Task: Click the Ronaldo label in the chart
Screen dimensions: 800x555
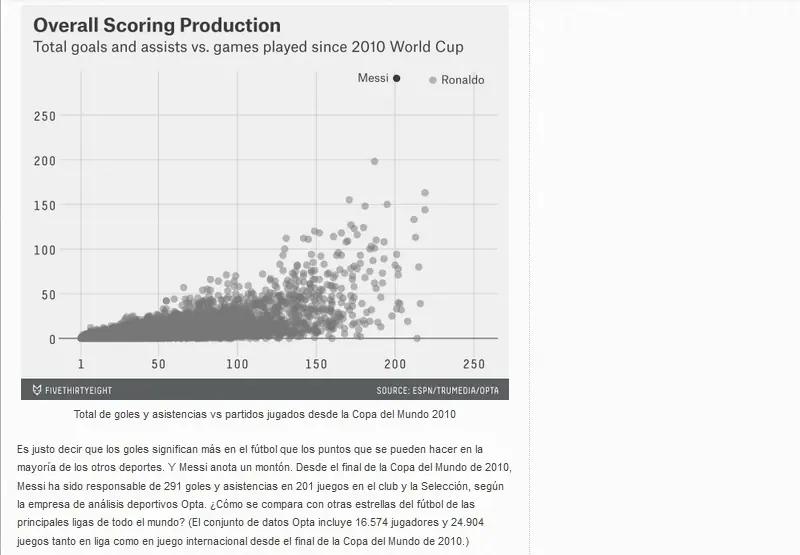Action: pyautogui.click(x=463, y=80)
